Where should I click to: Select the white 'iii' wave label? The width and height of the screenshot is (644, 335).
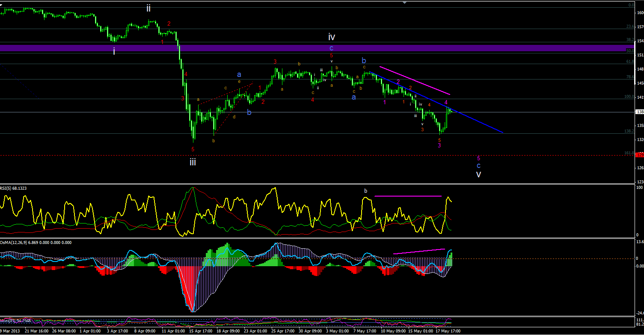pos(193,162)
